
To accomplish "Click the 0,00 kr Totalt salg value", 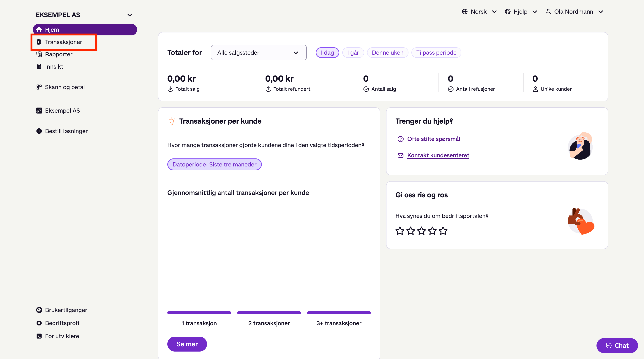I will coord(181,78).
